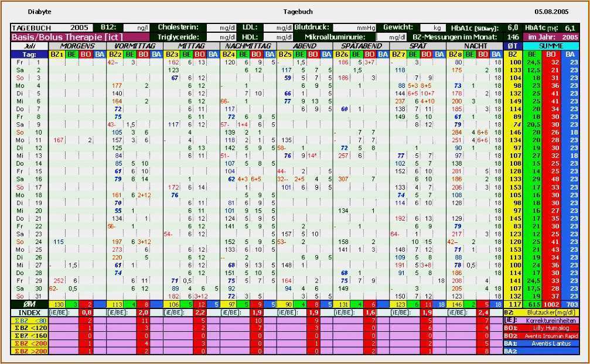The height and width of the screenshot is (364, 590).
Task: Click the Juli month cell
Action: pyautogui.click(x=29, y=46)
